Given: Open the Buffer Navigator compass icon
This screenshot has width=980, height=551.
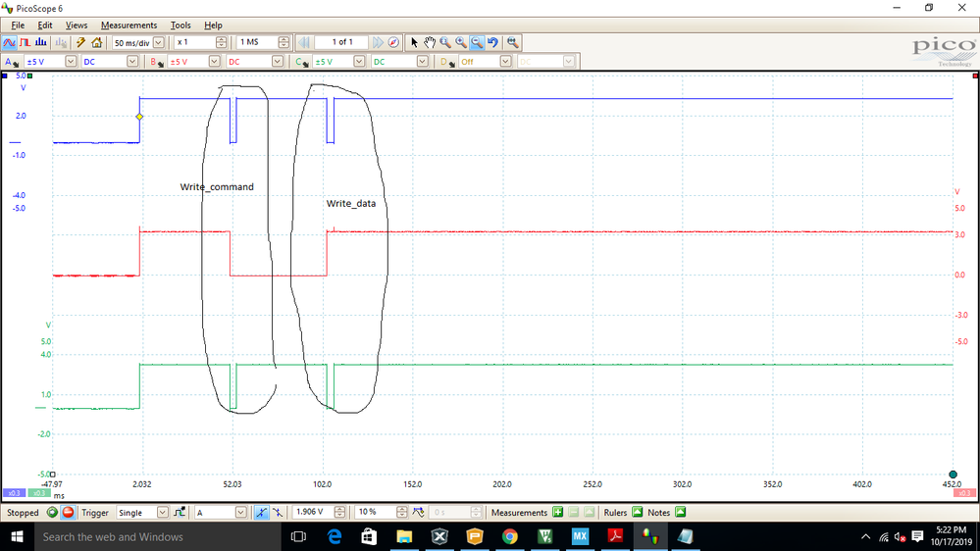Looking at the screenshot, I should pos(393,42).
